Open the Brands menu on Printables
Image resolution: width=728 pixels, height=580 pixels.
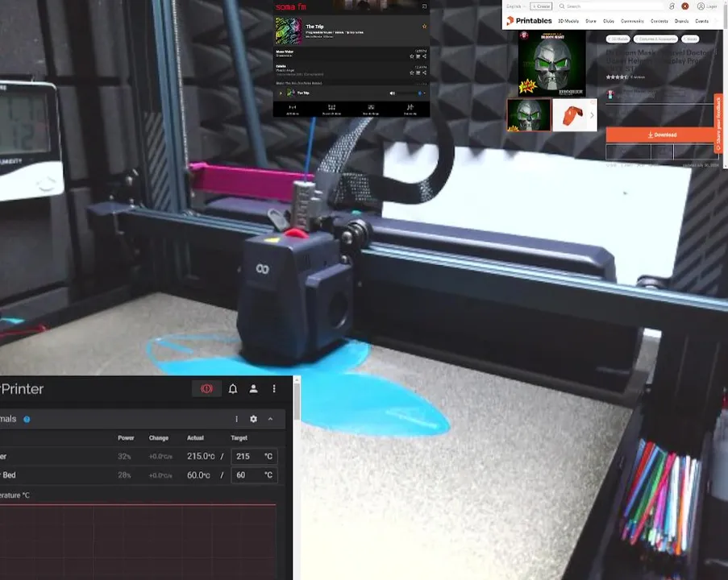(681, 21)
